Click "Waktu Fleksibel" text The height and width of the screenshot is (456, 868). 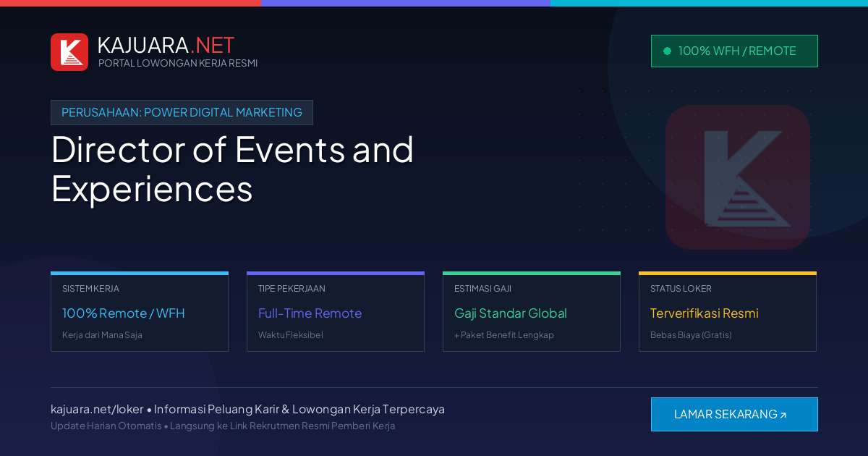click(x=291, y=335)
